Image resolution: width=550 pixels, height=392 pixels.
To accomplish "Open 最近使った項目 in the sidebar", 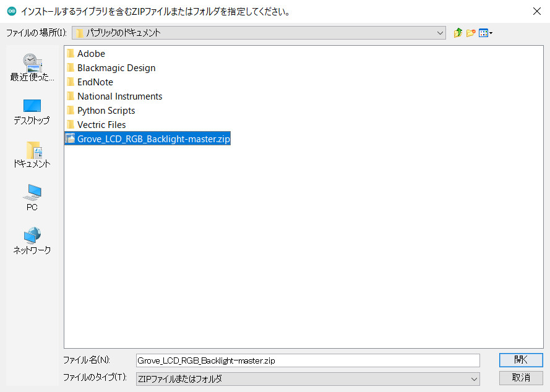I will click(32, 67).
